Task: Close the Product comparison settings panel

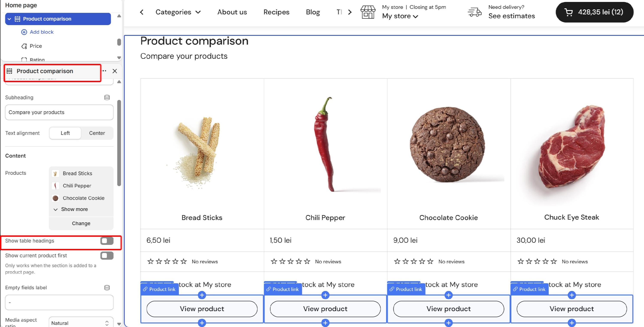Action: (115, 71)
